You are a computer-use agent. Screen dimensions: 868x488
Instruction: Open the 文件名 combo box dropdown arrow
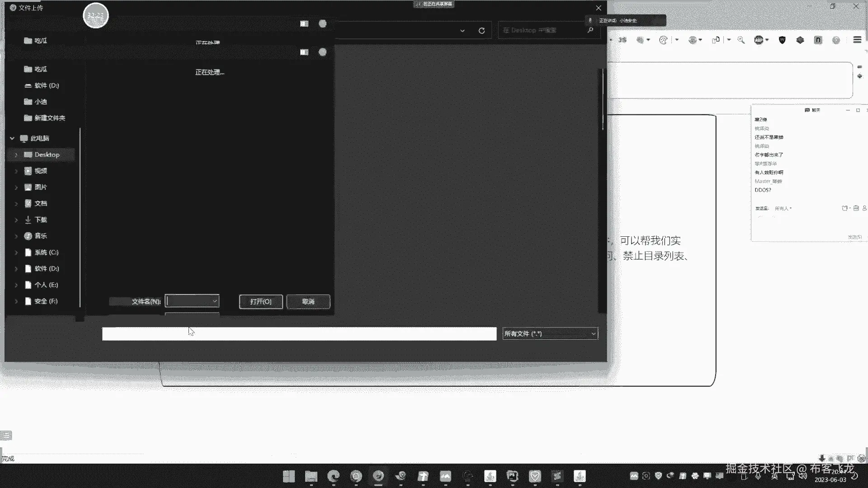[x=215, y=301]
